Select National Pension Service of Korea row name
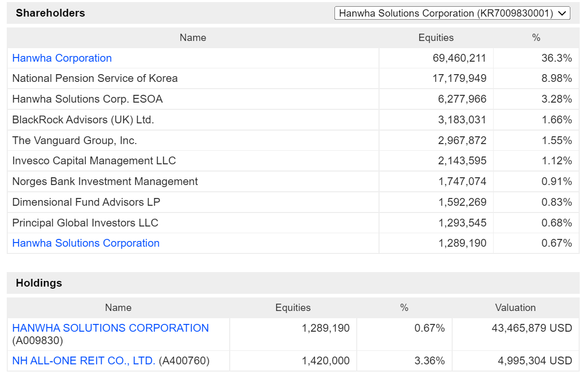 point(95,78)
